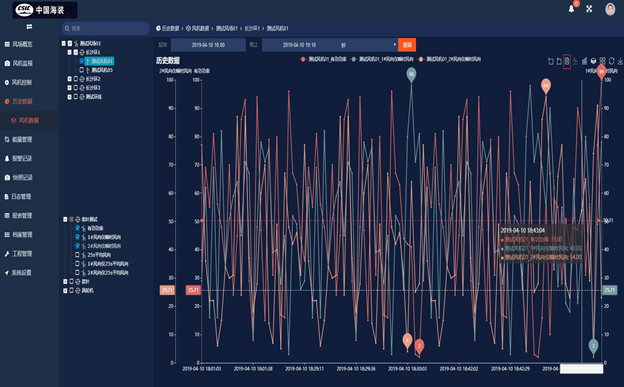Check the 25s平均风向 parameter checkbox
The image size is (624, 387).
point(78,254)
